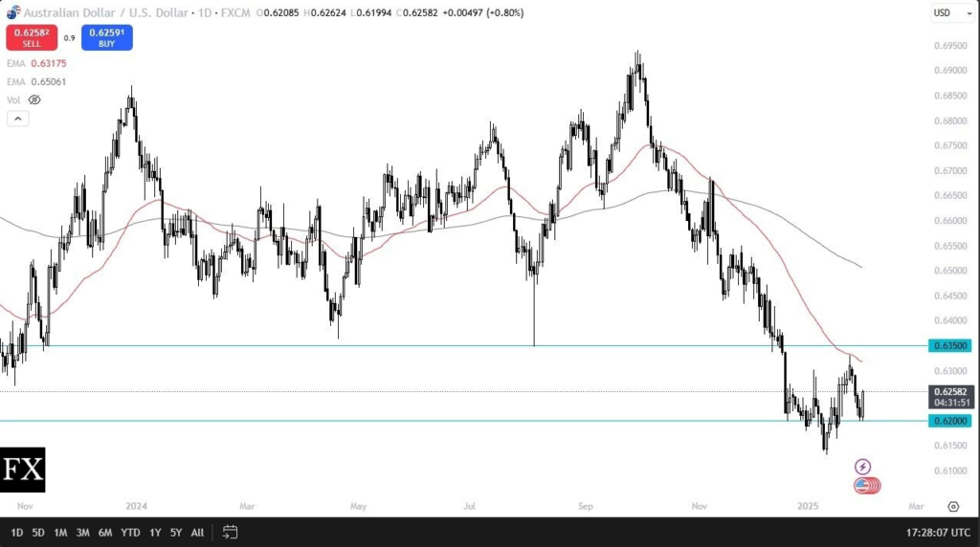Click the FX logo watermark
This screenshot has width=980, height=547.
click(23, 470)
